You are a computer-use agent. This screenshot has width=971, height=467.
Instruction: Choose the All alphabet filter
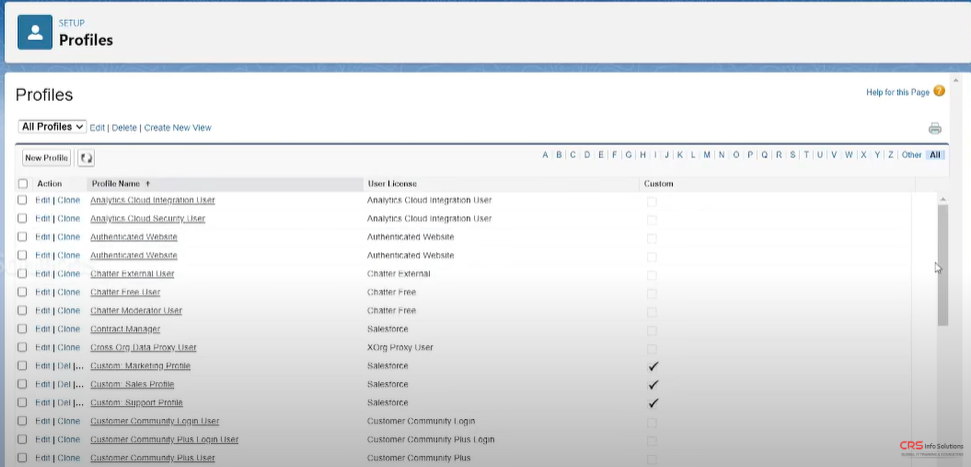point(935,155)
